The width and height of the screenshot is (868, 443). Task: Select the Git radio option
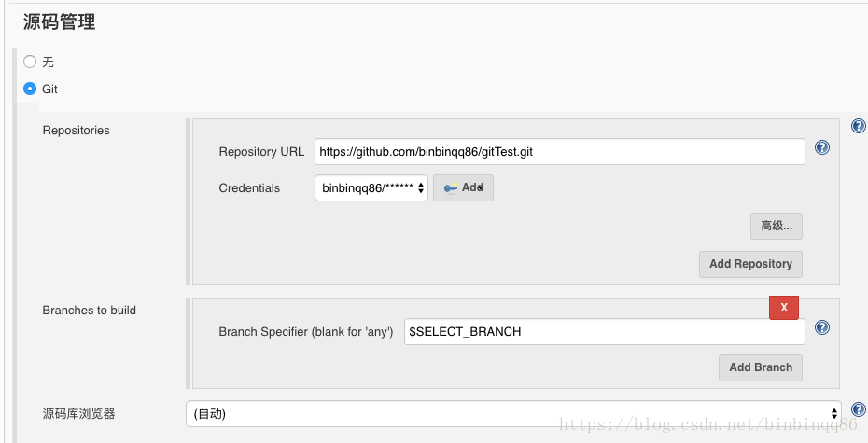[30, 89]
